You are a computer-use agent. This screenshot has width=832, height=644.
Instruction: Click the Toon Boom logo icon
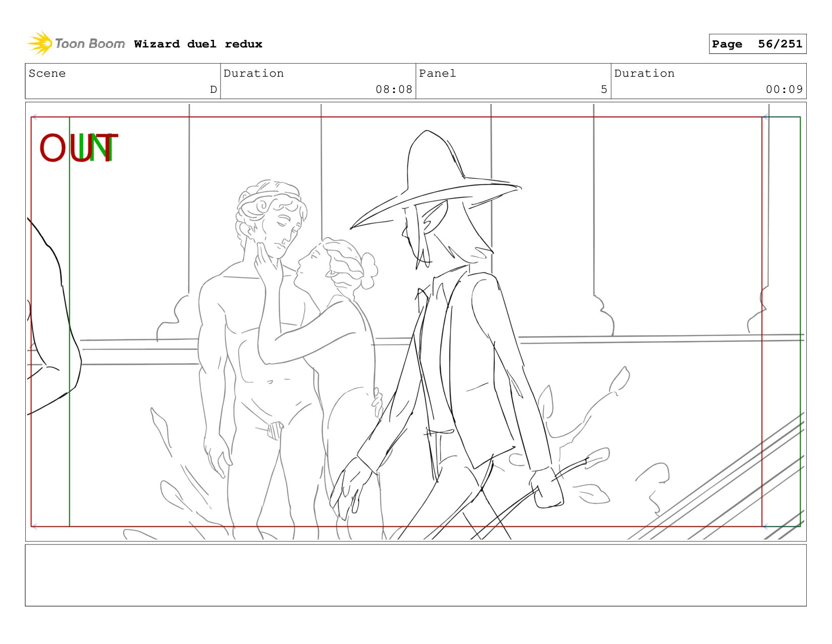coord(40,43)
